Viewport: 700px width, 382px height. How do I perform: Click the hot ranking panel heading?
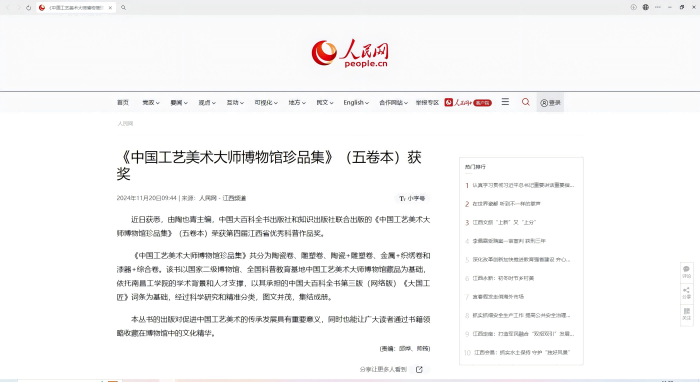click(475, 167)
